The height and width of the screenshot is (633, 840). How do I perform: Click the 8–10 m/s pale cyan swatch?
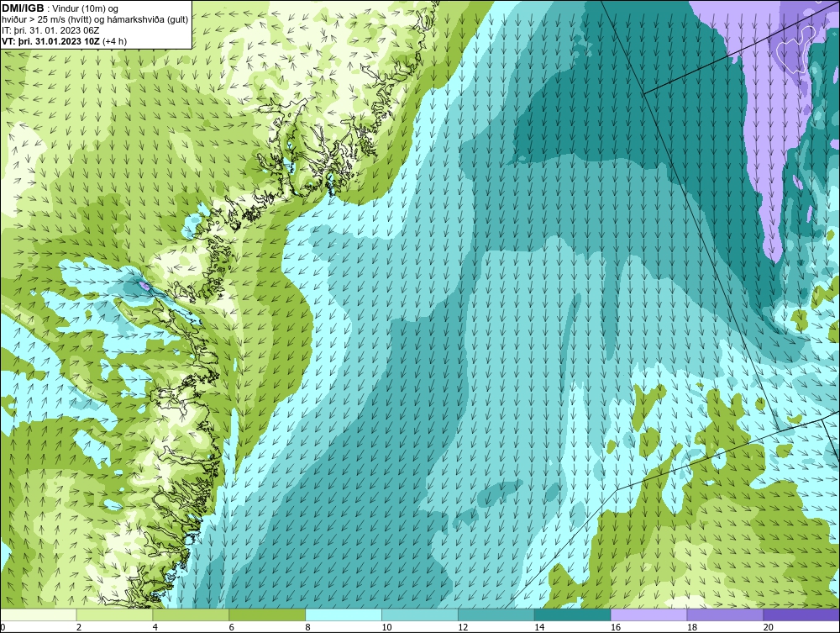[344, 615]
